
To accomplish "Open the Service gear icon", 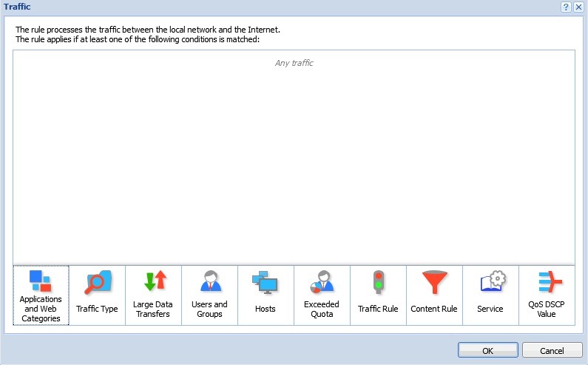I will [x=490, y=282].
